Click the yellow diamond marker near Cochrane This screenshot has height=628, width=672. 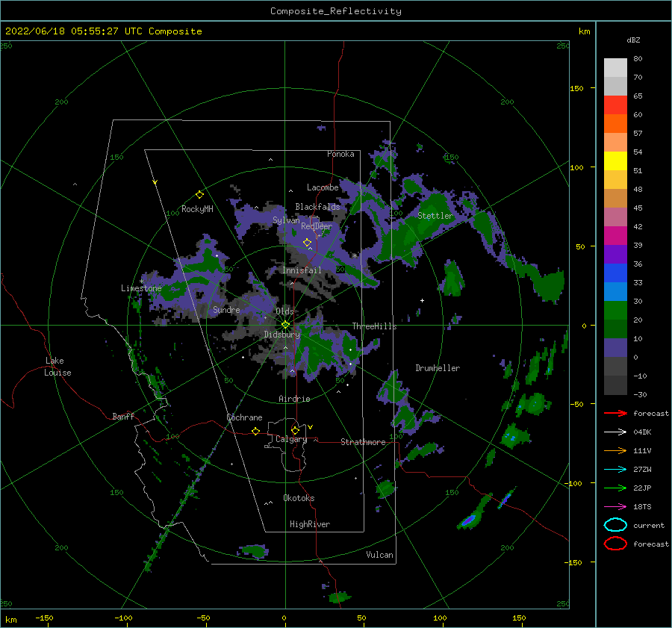point(256,431)
